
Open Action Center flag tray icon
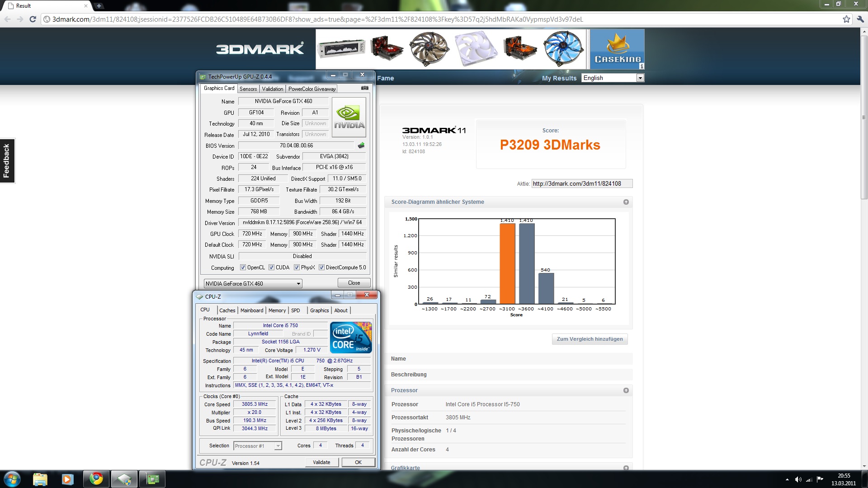[820, 479]
